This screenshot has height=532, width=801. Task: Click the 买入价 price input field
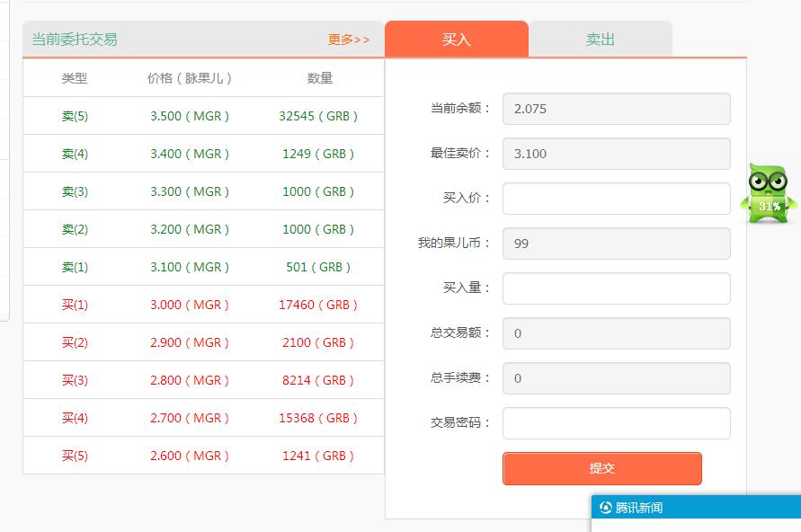pos(616,199)
